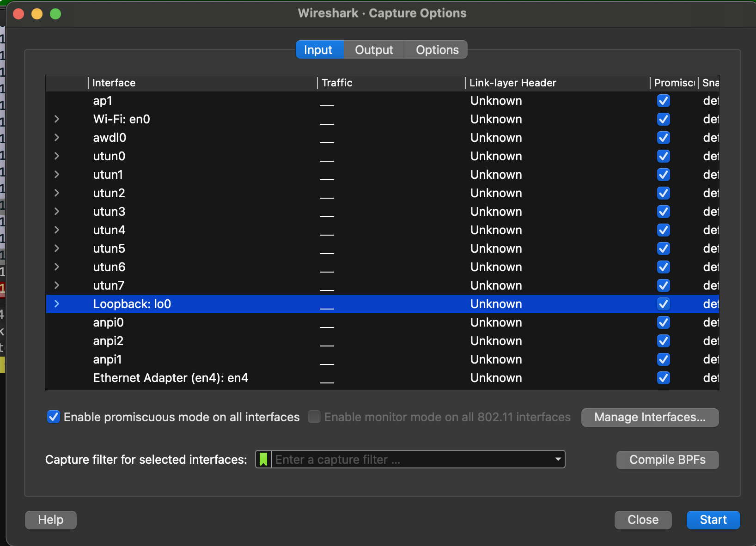Sort by the Promiscuous column header
The image size is (756, 546).
click(674, 83)
